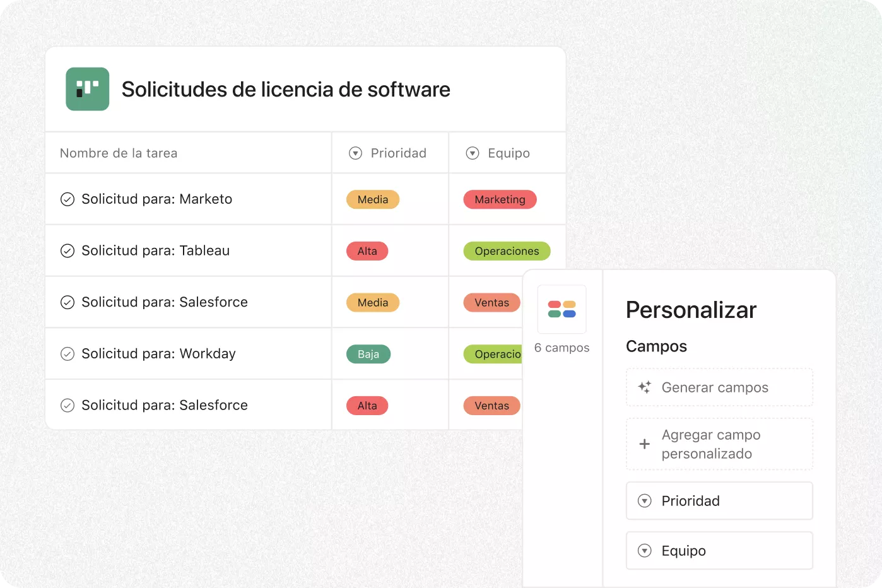
Task: Open the colorful 6 campos fields icon
Action: coord(562,309)
